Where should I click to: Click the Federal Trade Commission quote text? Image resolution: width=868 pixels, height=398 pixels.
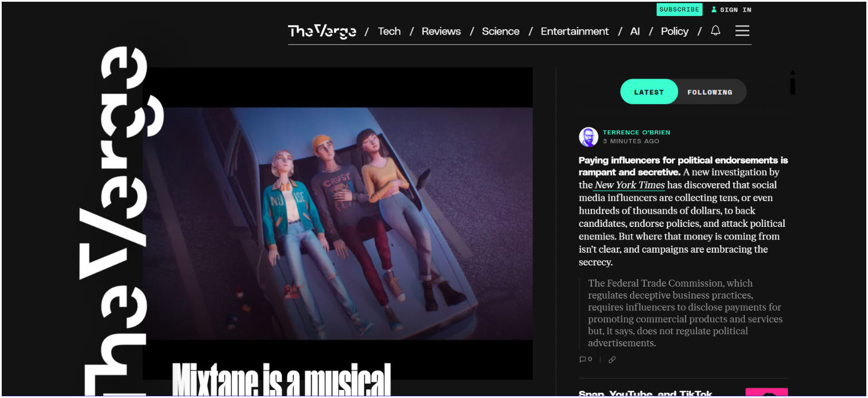point(685,313)
